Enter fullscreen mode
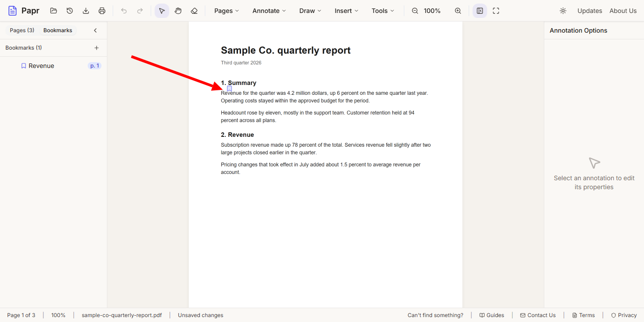This screenshot has width=644, height=322. (496, 11)
